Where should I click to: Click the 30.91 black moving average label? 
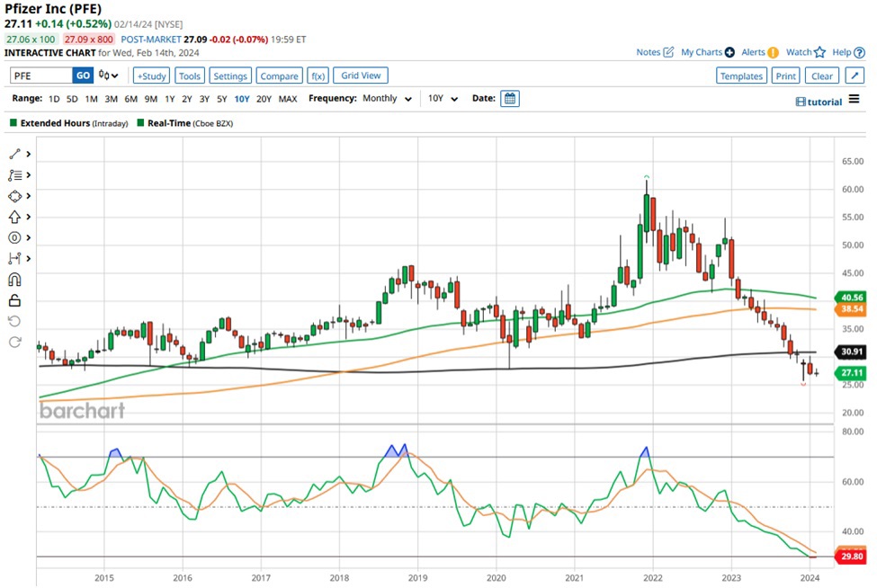click(850, 352)
